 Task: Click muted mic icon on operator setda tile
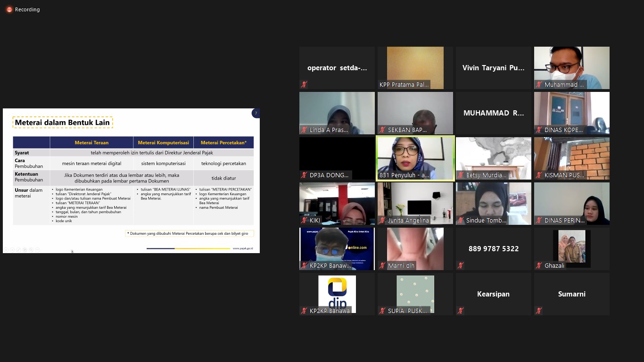click(305, 85)
